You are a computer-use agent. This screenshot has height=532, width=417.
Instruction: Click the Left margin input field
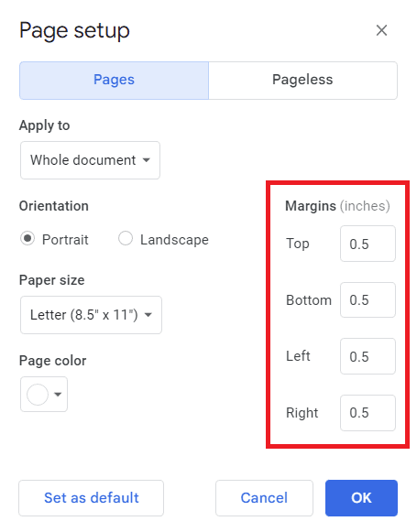tap(368, 356)
